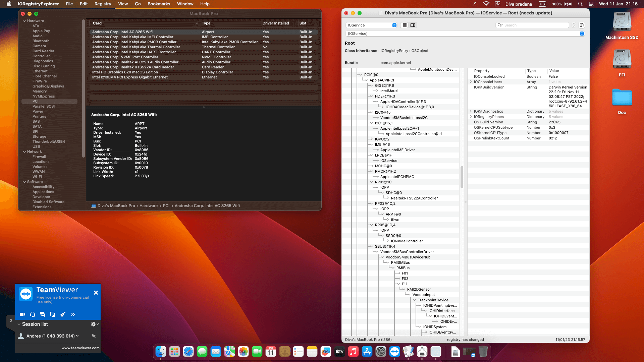Image resolution: width=644 pixels, height=362 pixels.
Task: Open TeamViewer session list gear dropdown
Action: pyautogui.click(x=95, y=324)
